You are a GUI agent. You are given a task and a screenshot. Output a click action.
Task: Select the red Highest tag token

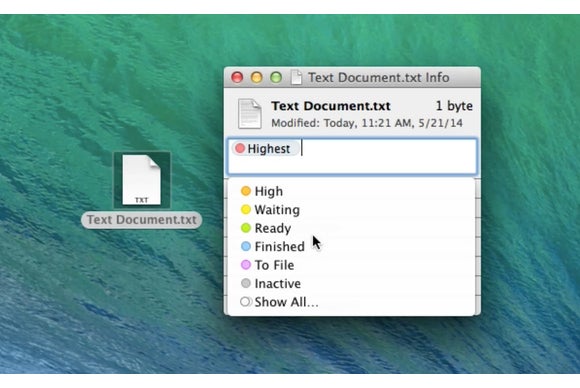[265, 149]
